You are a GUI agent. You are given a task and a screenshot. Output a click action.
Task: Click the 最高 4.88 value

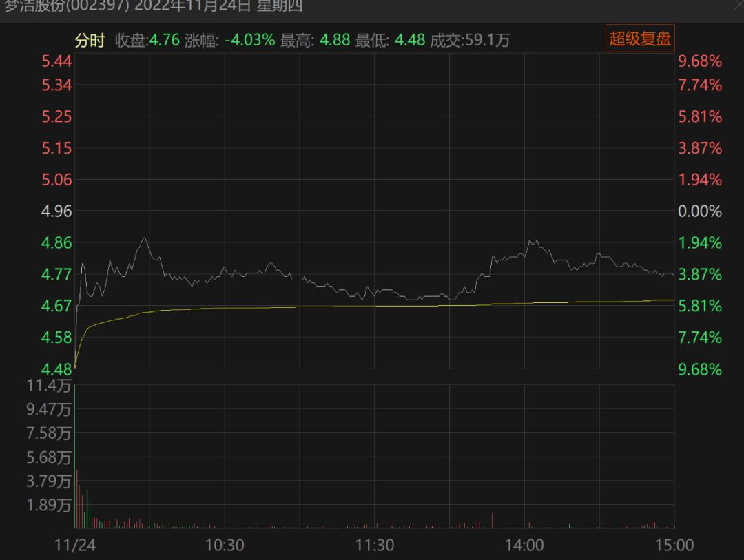click(x=335, y=40)
